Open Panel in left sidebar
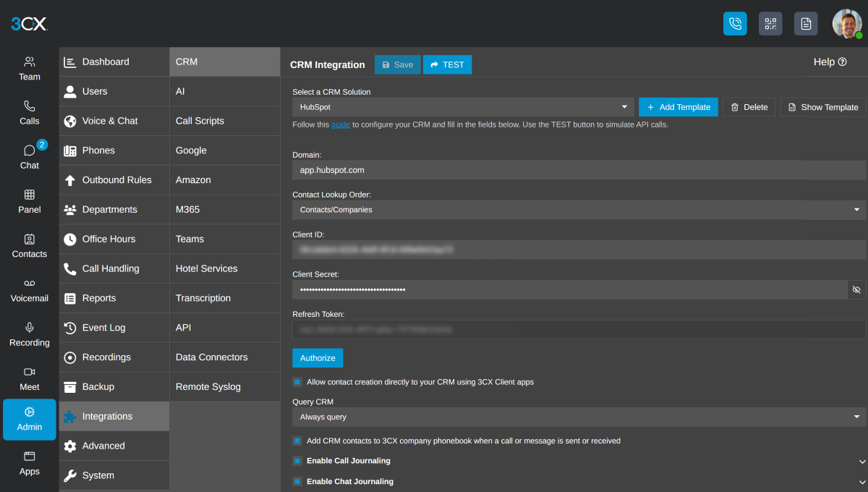The image size is (868, 492). 30,201
